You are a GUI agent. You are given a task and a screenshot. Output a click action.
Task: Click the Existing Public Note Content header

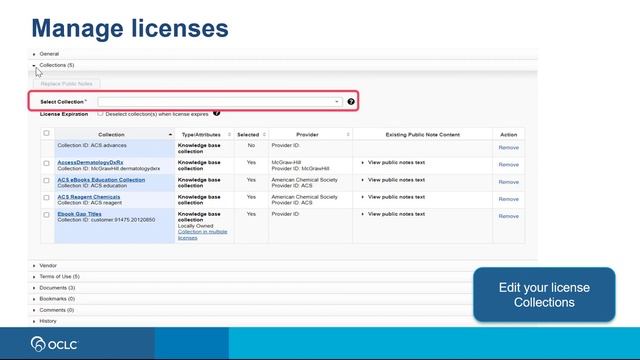click(422, 135)
